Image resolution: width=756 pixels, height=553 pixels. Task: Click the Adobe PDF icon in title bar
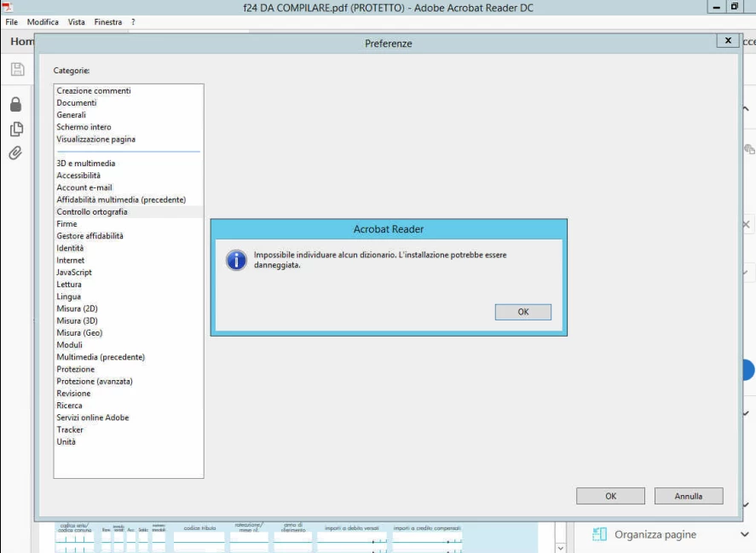7,6
